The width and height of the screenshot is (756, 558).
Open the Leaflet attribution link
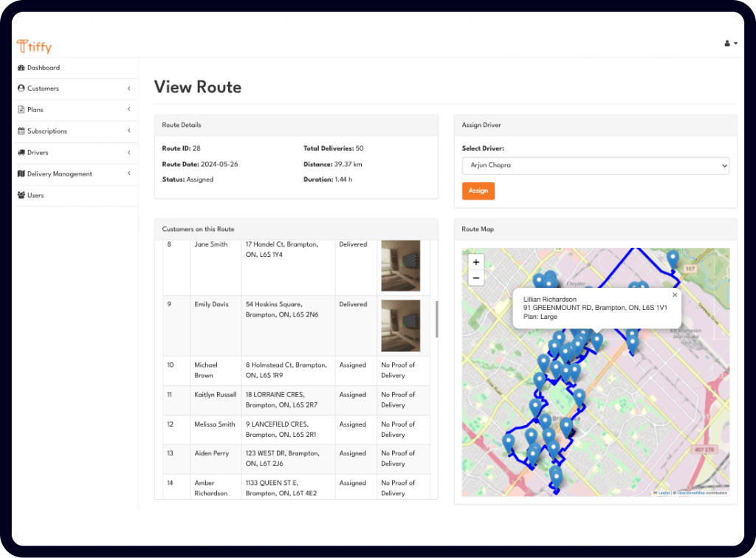pyautogui.click(x=664, y=493)
